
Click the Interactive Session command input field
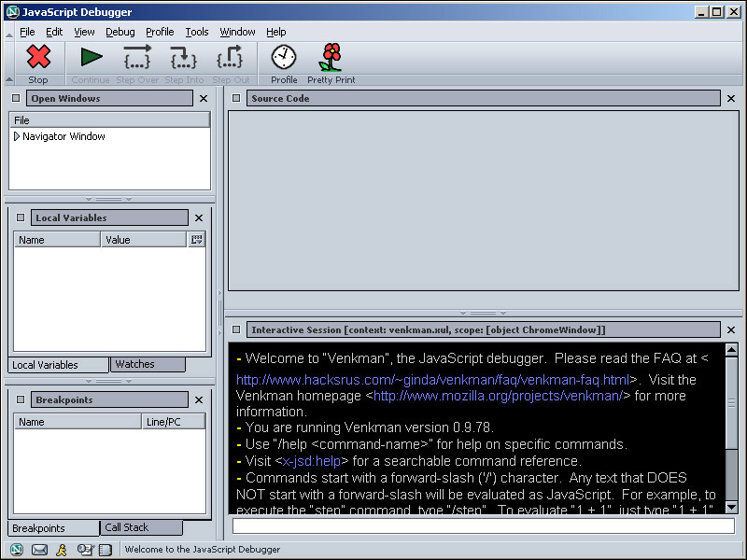pos(483,525)
